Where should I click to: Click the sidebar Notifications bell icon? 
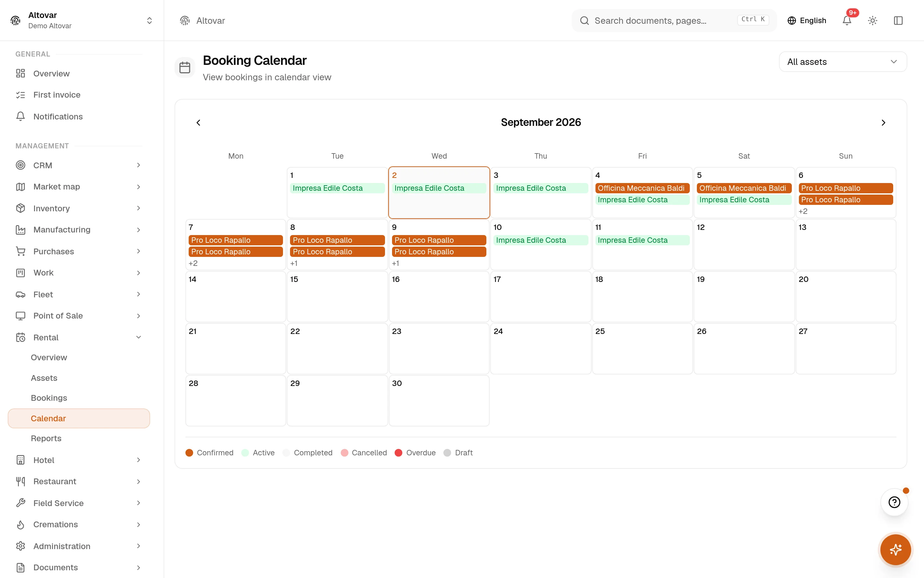click(21, 116)
